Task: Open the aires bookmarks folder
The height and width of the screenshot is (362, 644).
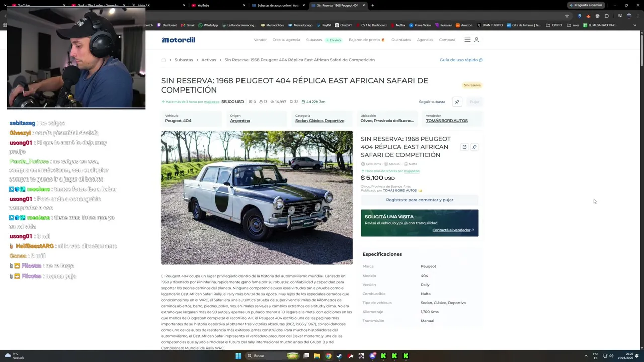Action: [573, 25]
